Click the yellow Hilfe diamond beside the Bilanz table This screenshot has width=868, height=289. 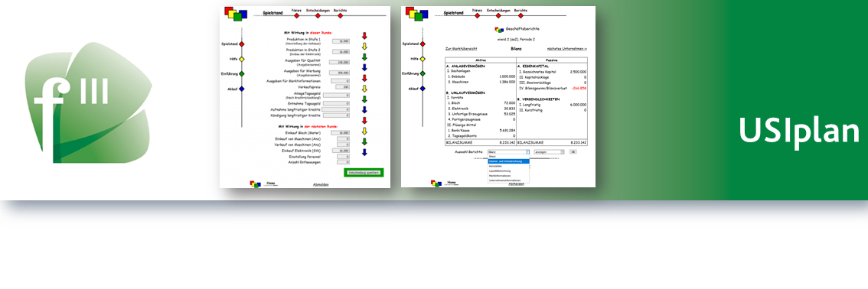[423, 59]
